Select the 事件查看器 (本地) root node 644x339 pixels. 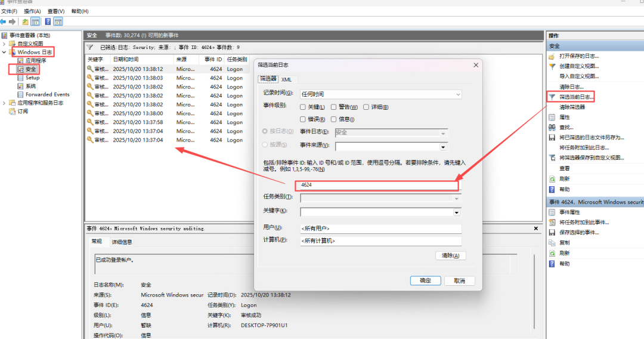coord(30,35)
